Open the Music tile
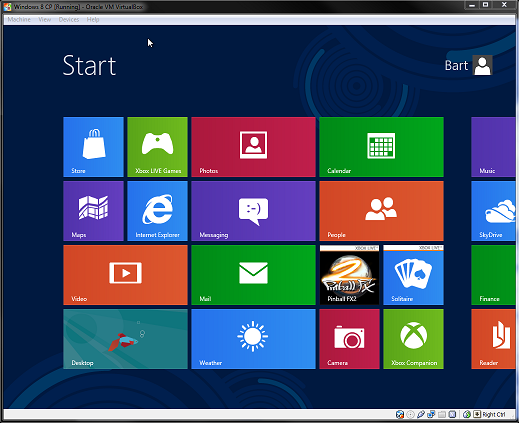This screenshot has width=519, height=423. (x=493, y=147)
